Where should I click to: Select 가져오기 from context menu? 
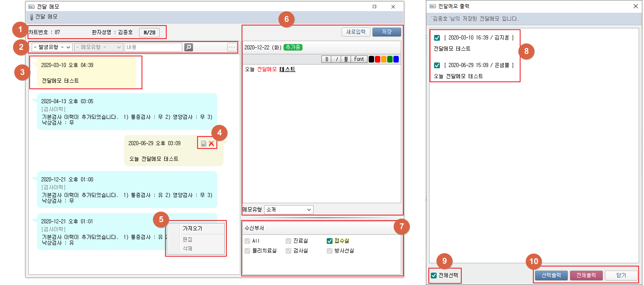[x=192, y=229]
